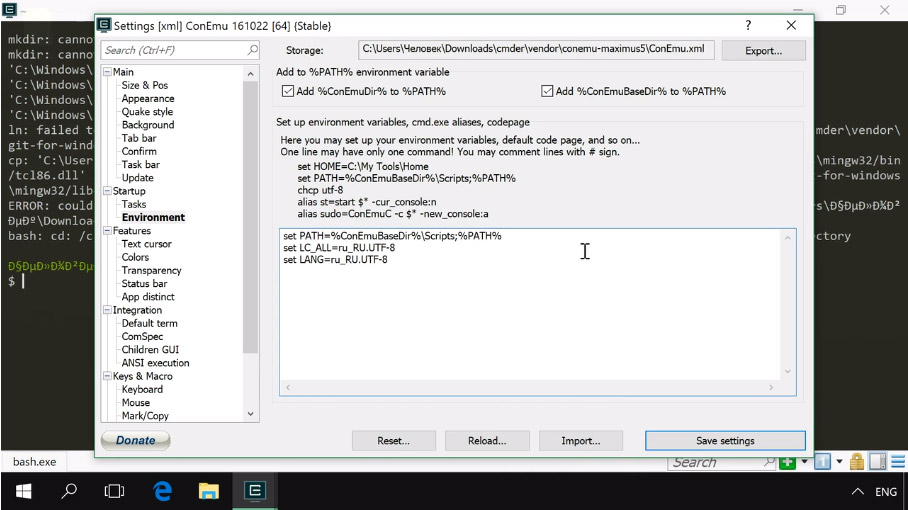Viewport: 908px width, 510px height.
Task: Collapse the Startup tree node
Action: tap(107, 191)
